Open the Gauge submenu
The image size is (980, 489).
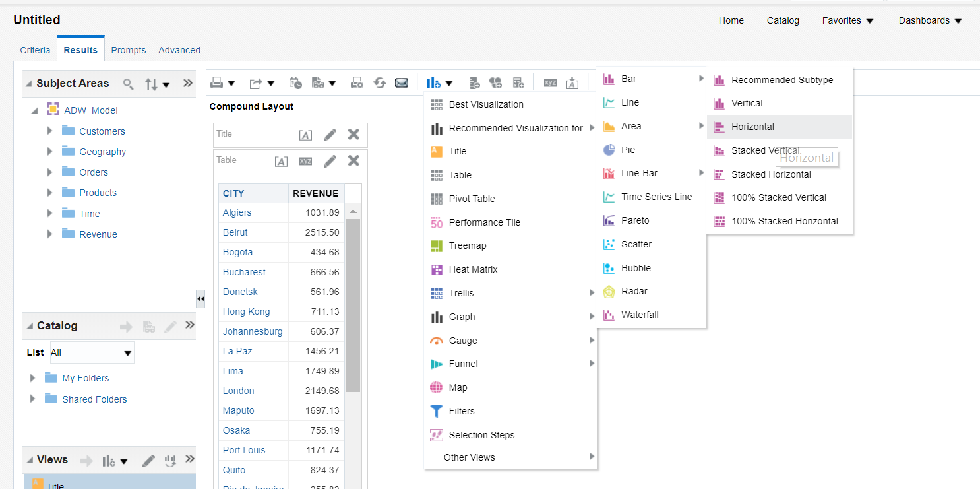510,341
